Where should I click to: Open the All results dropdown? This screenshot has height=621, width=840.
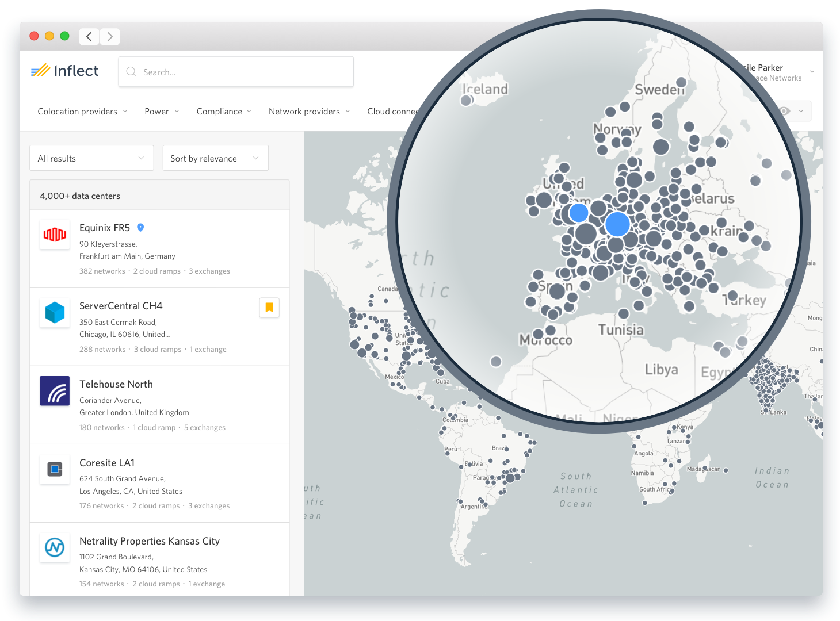pyautogui.click(x=91, y=158)
